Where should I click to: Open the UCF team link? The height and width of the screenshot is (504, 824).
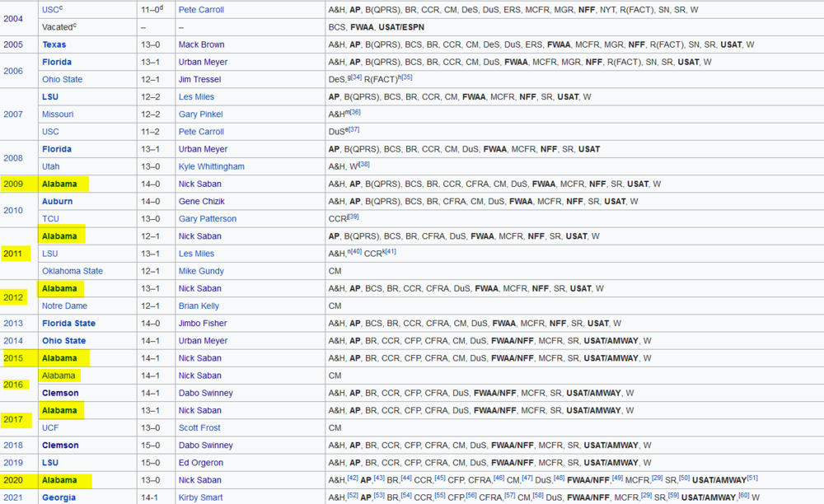coord(51,427)
